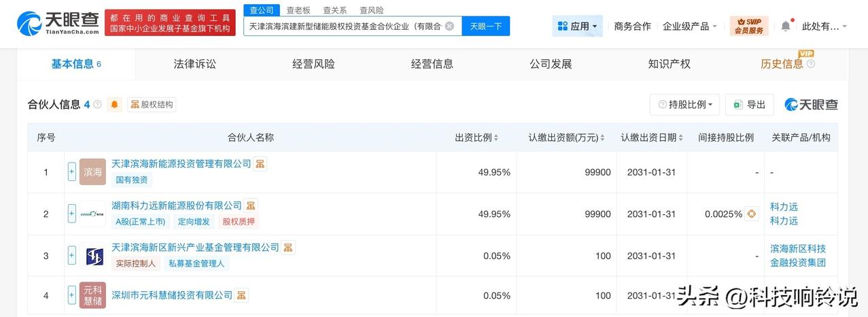Open the notification bell in the header
This screenshot has width=868, height=317.
786,26
